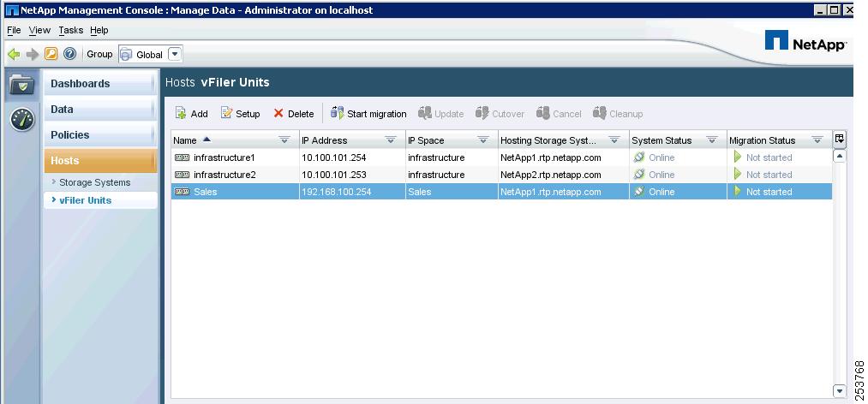868x404 pixels.
Task: Open the IP Space column filter dropdown
Action: 483,140
